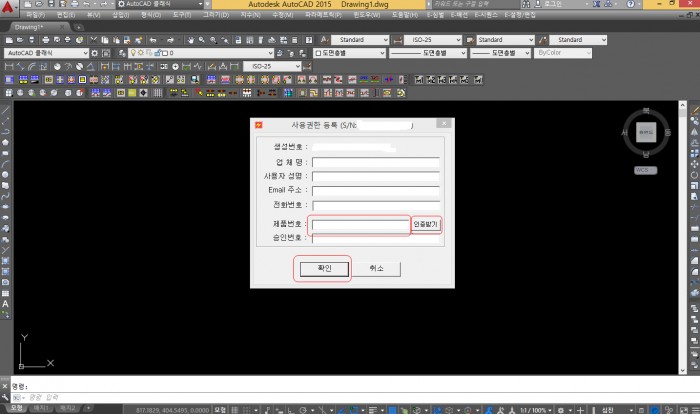Click the binoculars search icon in title bar
700x414 pixels.
pyautogui.click(x=526, y=4)
